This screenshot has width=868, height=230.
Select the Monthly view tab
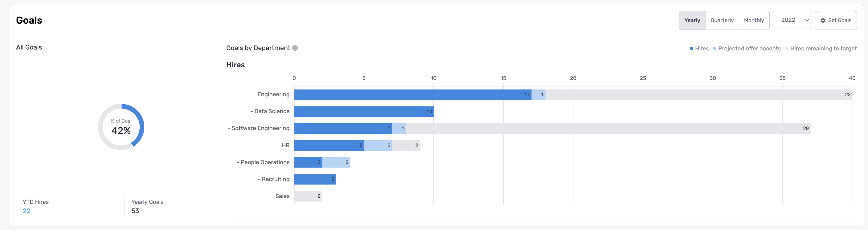pyautogui.click(x=754, y=21)
